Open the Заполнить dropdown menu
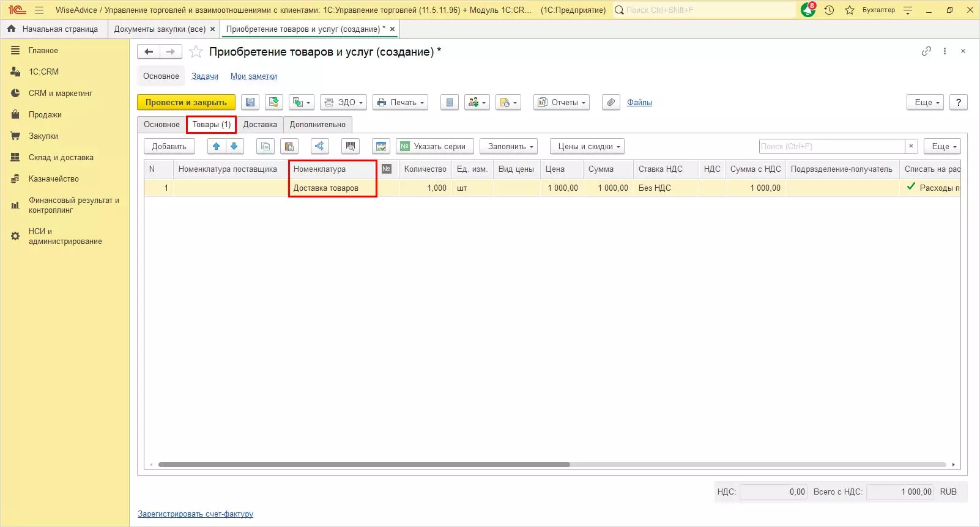Viewport: 980px width, 527px height. click(509, 147)
